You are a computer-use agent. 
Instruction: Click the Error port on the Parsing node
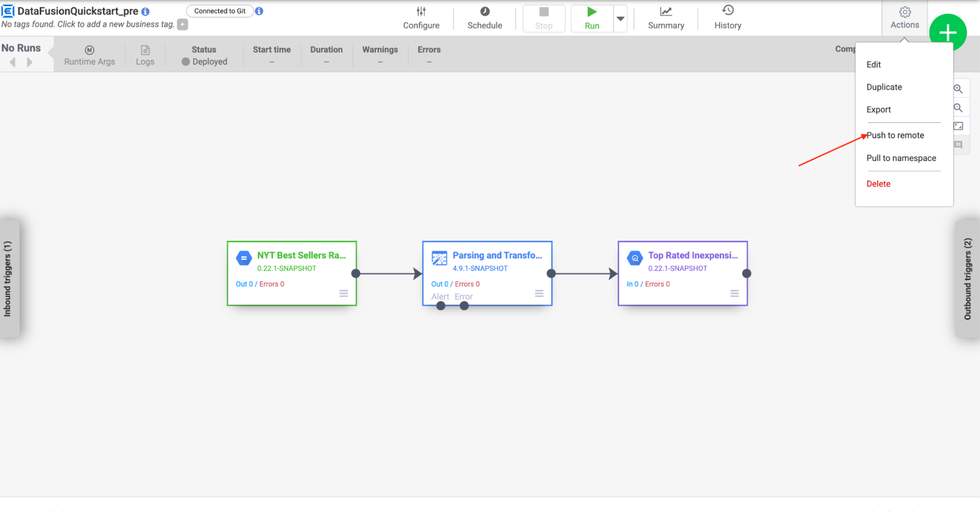point(464,305)
